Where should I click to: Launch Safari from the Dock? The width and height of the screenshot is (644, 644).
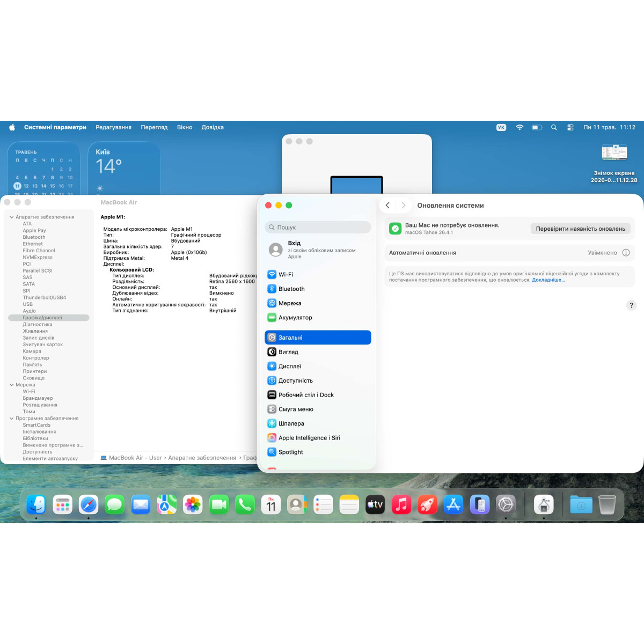point(89,504)
